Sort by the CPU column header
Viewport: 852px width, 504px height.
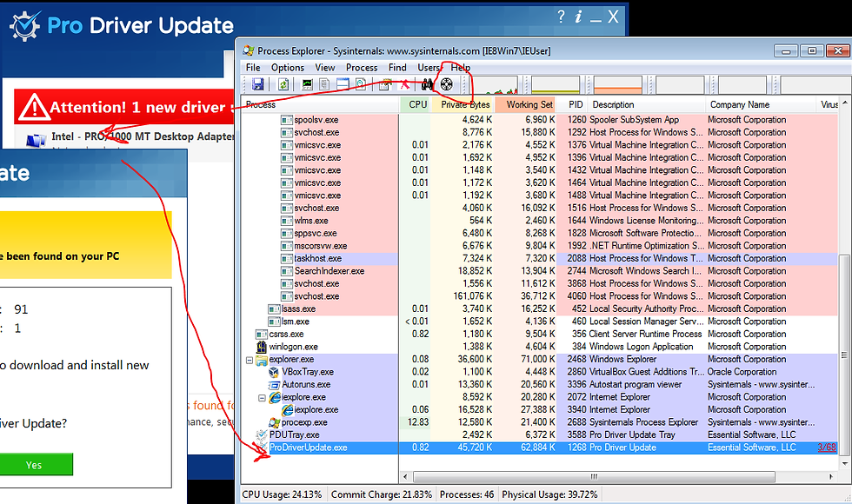417,105
